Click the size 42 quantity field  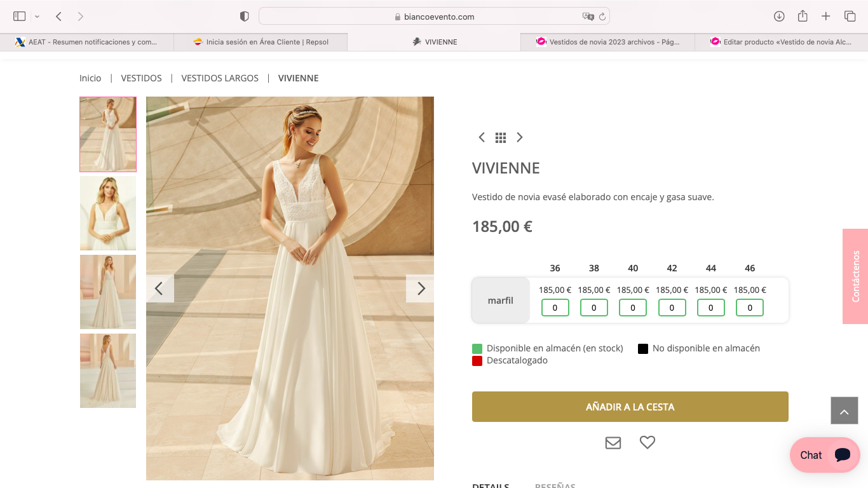(672, 308)
